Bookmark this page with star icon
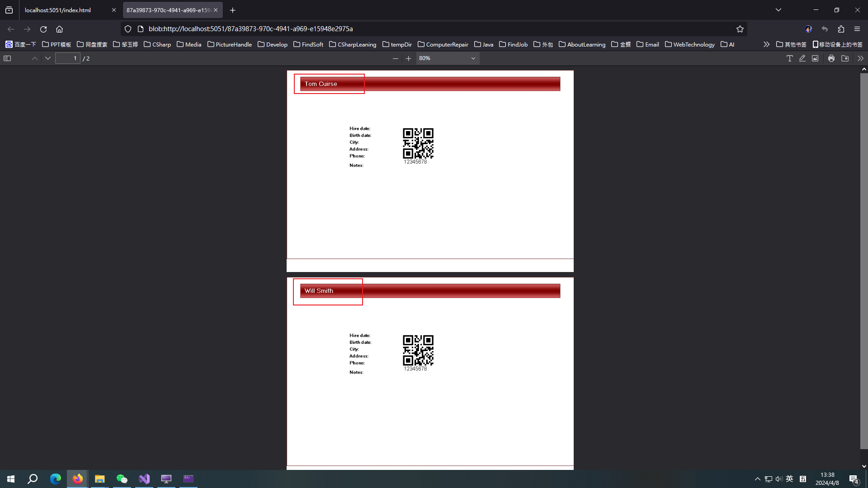The width and height of the screenshot is (868, 488). click(x=740, y=29)
